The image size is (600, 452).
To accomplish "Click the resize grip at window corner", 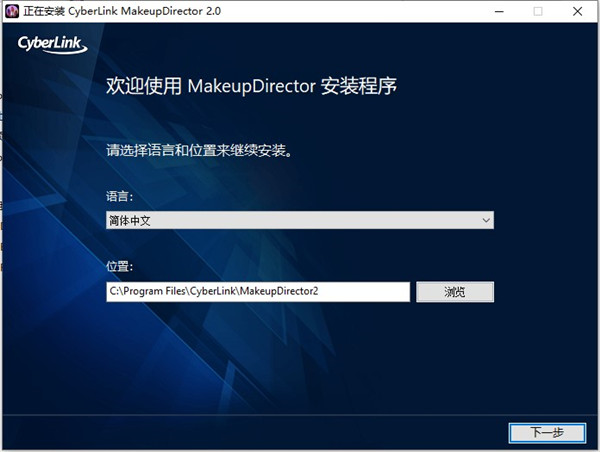I will (594, 446).
